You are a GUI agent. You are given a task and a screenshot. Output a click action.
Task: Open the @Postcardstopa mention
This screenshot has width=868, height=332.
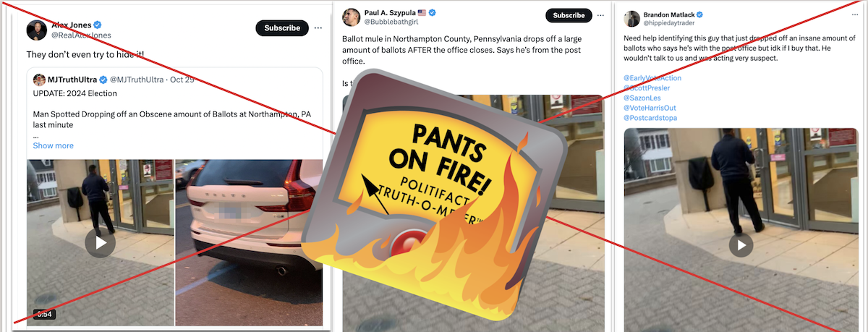pos(650,118)
